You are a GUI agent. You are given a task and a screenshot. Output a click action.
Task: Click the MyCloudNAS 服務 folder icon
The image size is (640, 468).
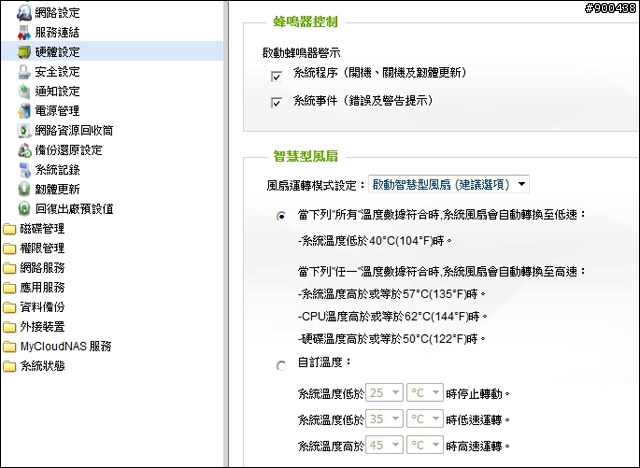(x=9, y=346)
